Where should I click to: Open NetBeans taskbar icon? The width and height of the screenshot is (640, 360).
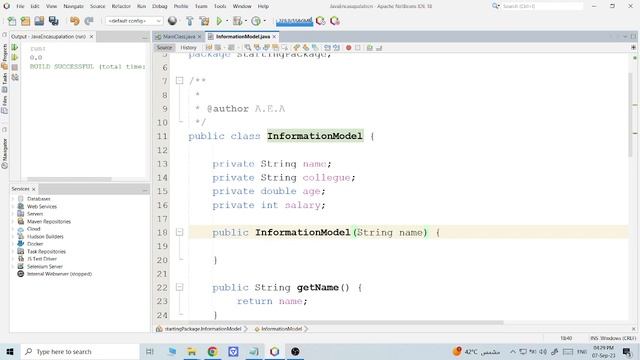tap(274, 351)
